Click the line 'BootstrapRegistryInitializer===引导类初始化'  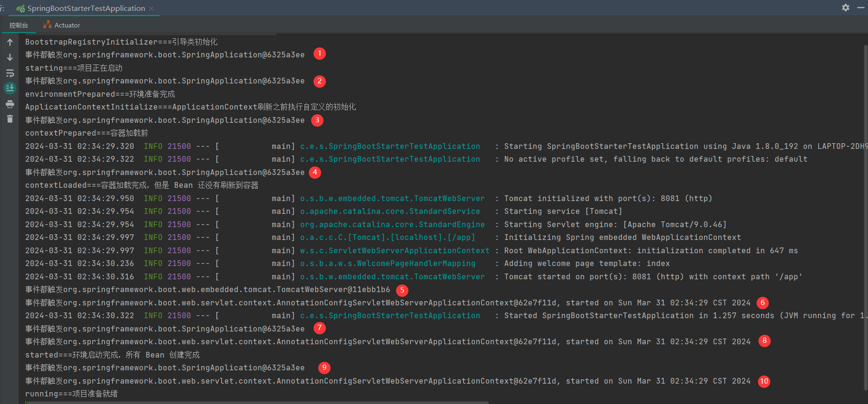click(121, 42)
